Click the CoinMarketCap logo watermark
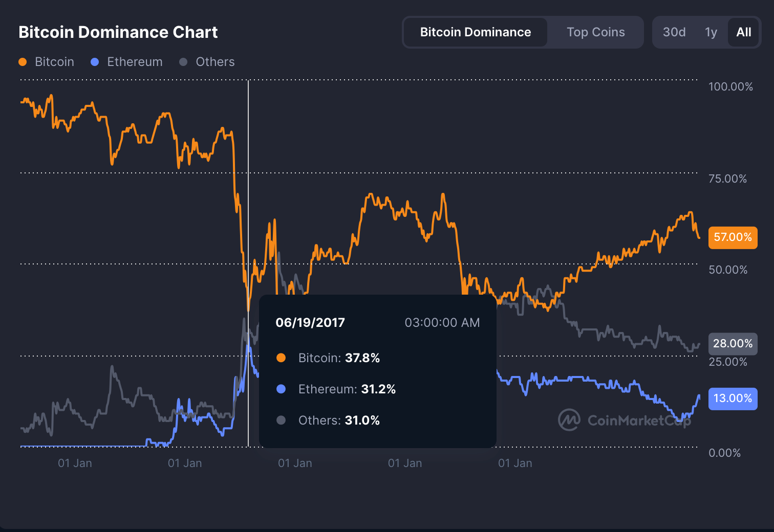 (x=625, y=420)
